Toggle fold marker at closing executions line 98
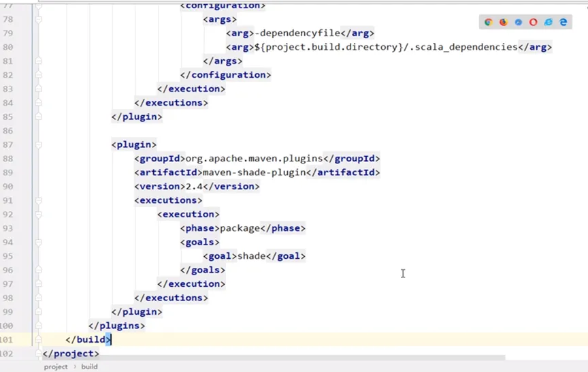 pos(39,298)
